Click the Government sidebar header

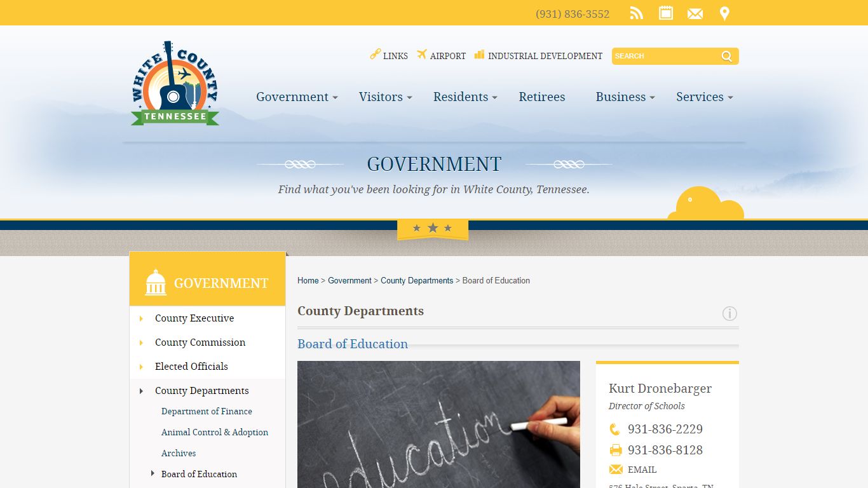207,279
